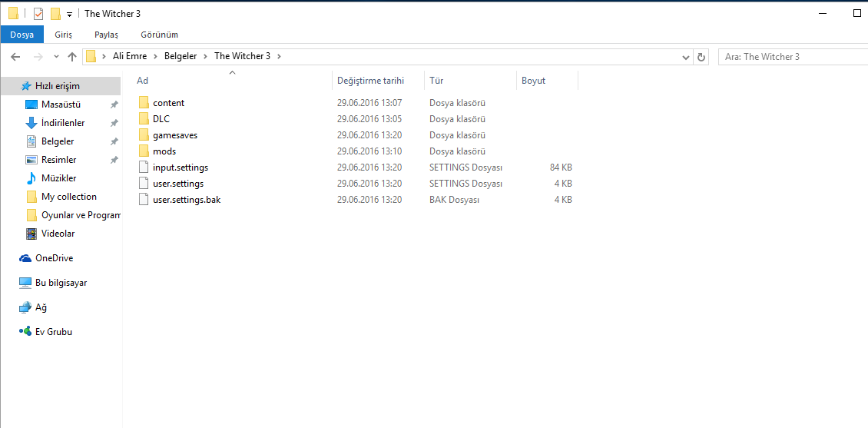The height and width of the screenshot is (428, 868).
Task: Click the İndirilenler download arrow icon
Action: coord(31,123)
